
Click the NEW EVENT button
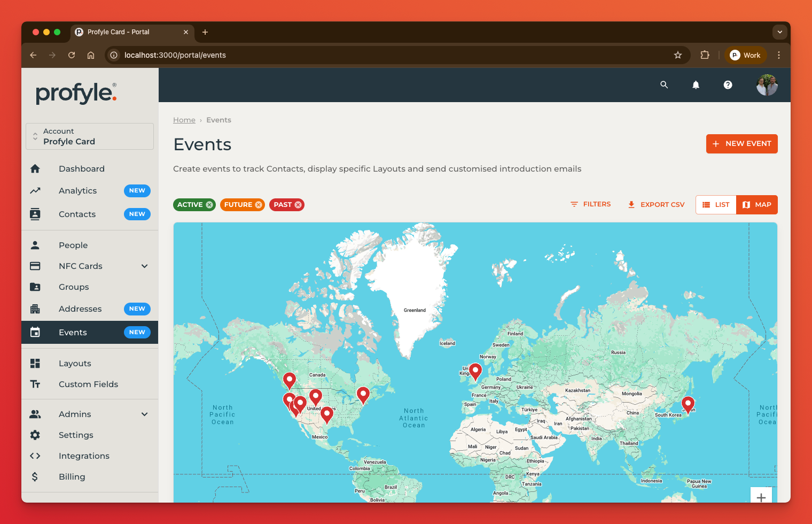tap(741, 144)
